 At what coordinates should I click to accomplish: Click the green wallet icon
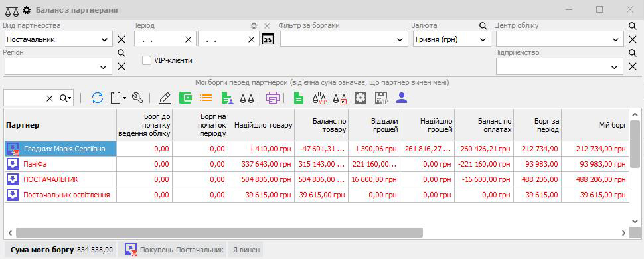coord(186,98)
